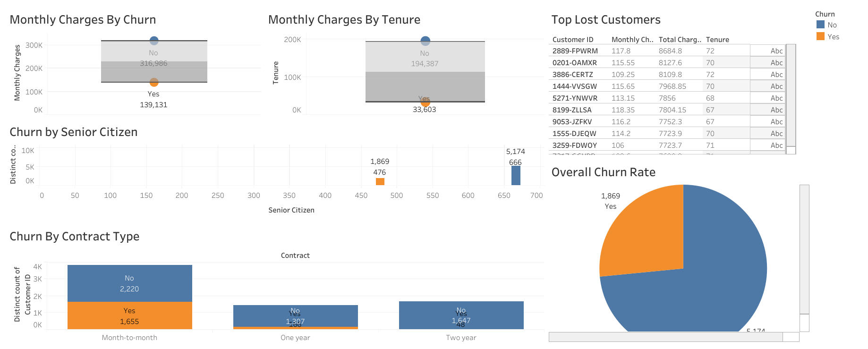Select customer row 2889-FPWRM
868x349 pixels.
pos(575,51)
